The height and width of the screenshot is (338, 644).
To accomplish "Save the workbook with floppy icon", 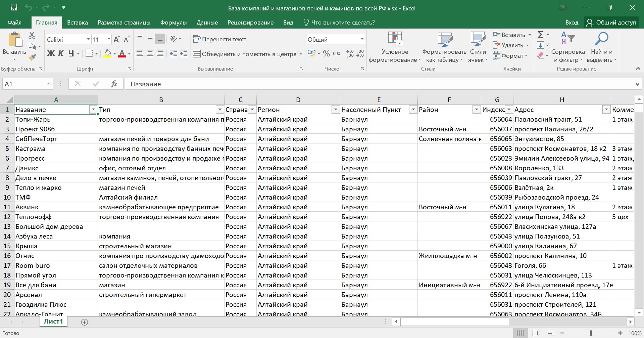I will (x=14, y=8).
